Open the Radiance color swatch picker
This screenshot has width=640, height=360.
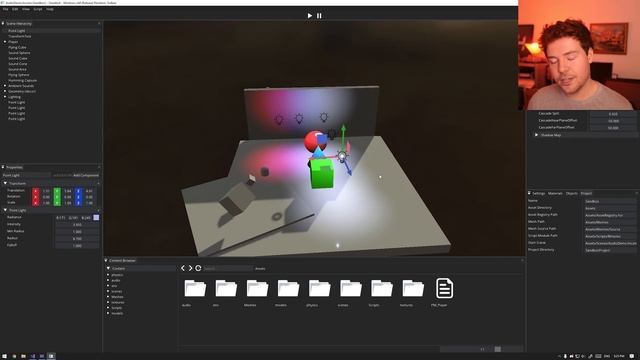[96, 218]
